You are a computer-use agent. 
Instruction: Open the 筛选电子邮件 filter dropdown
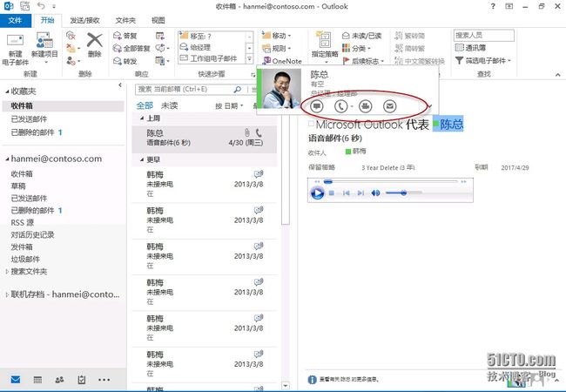483,60
